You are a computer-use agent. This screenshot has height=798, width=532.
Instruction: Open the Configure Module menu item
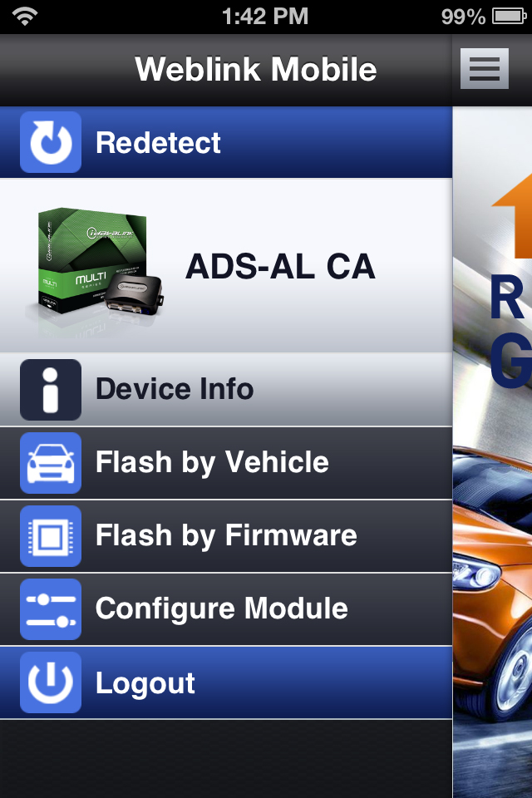[226, 609]
